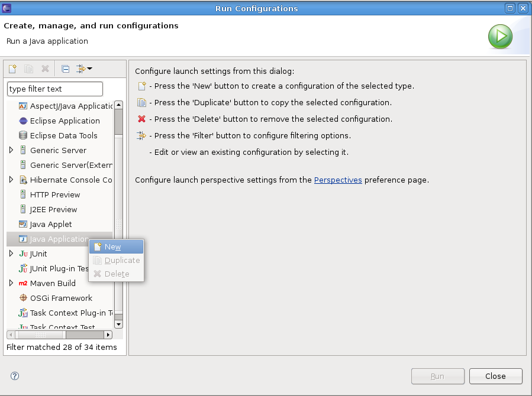532x396 pixels.
Task: Click the tree's vertical scrollbar down arrow
Action: [118, 324]
